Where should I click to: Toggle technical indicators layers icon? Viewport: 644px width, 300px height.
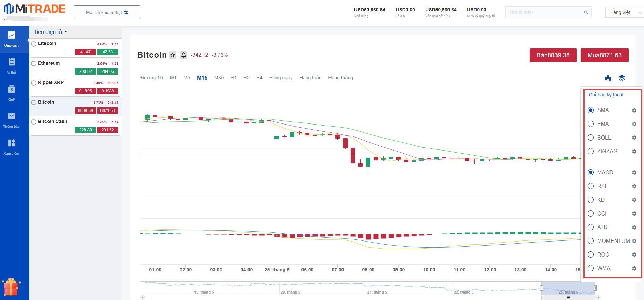622,78
